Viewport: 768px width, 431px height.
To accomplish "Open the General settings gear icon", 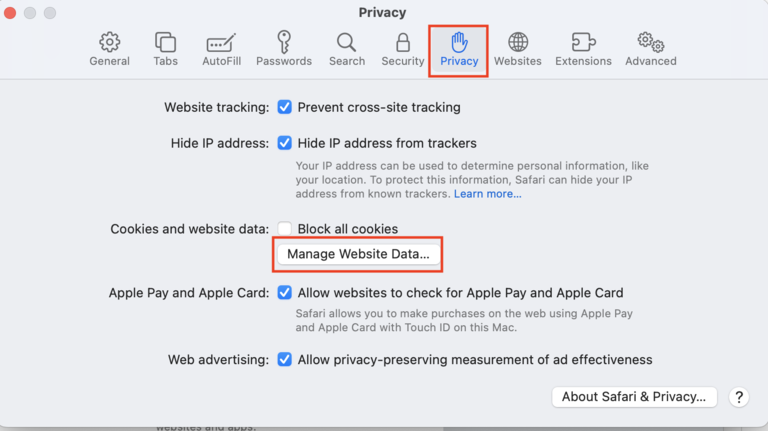I will 110,43.
